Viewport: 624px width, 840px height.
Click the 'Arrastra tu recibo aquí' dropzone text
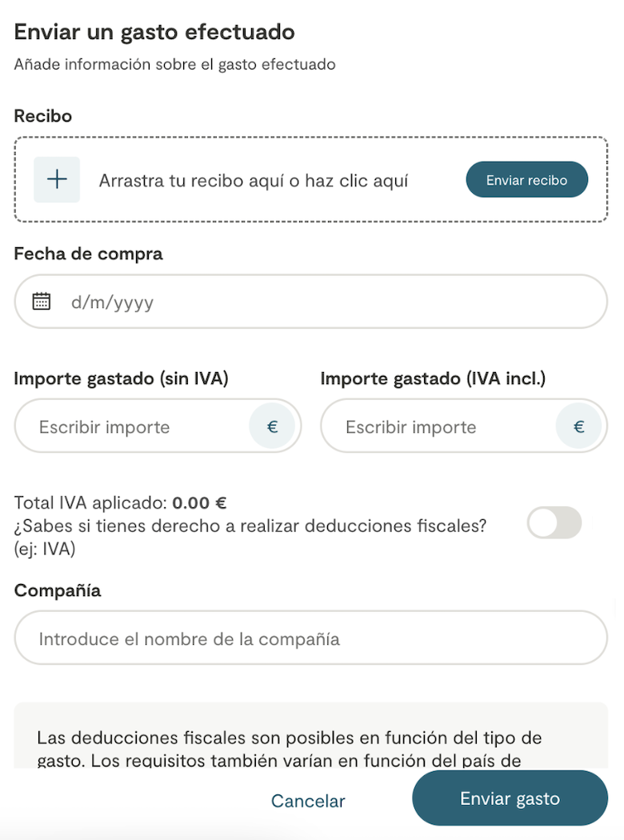point(253,181)
